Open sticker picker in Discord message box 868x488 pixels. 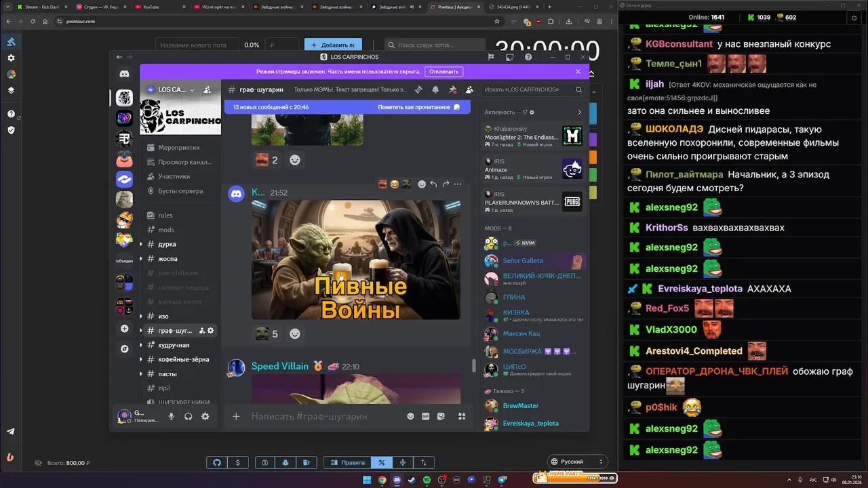[x=441, y=416]
